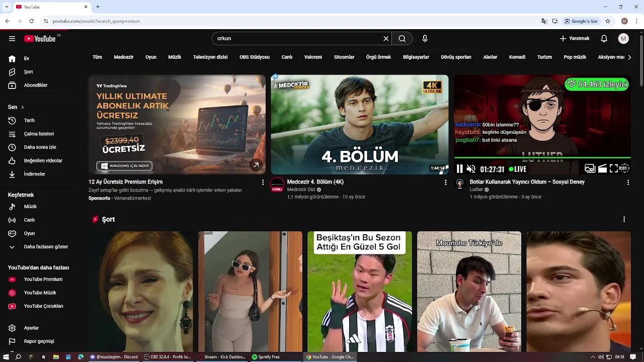Open the Medcezir Dizi channel name
The width and height of the screenshot is (644, 362).
tap(301, 190)
